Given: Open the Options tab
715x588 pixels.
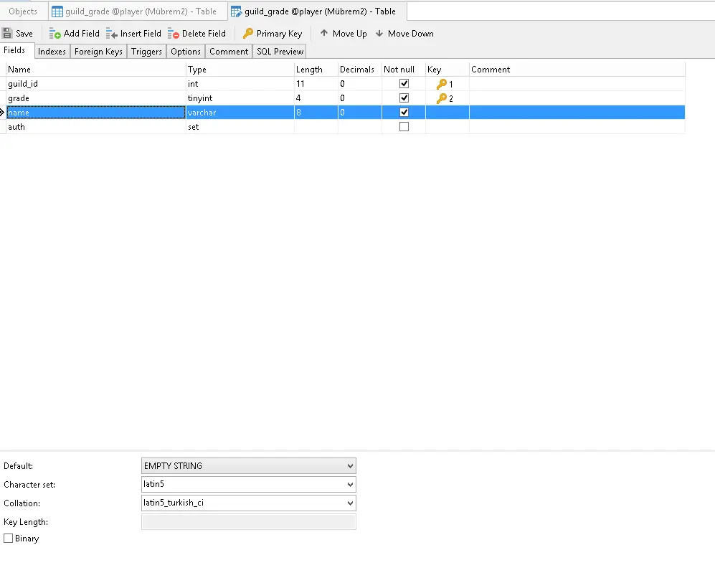Looking at the screenshot, I should coord(186,52).
